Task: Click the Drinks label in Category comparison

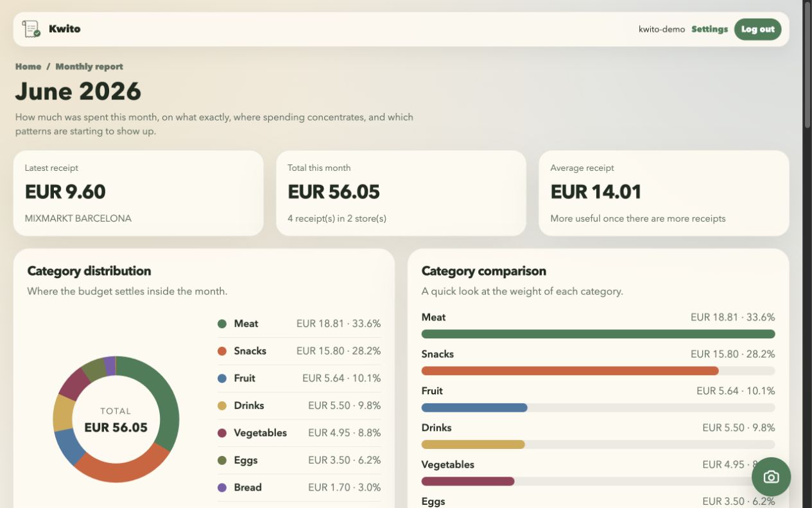Action: coord(436,428)
